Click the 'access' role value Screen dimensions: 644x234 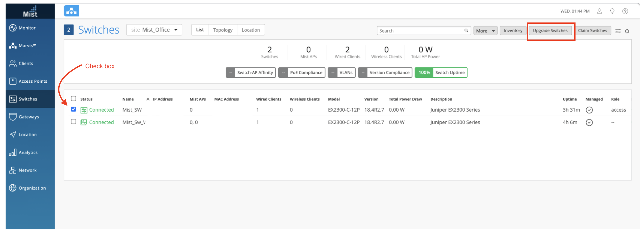[x=618, y=110]
